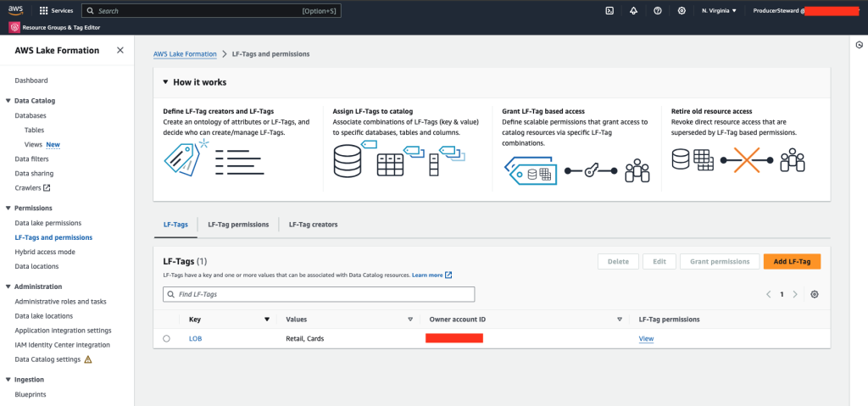Click the Learn more external link icon
Image resolution: width=868 pixels, height=406 pixels.
click(448, 275)
